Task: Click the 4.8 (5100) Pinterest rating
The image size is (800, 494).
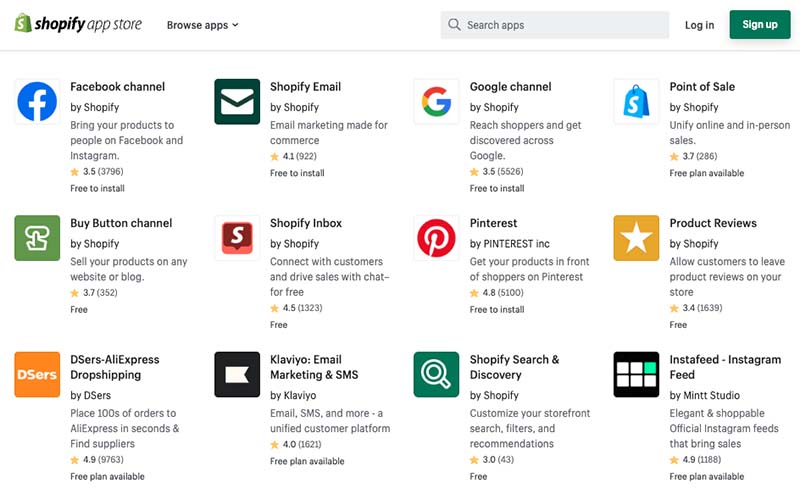Action: [496, 292]
